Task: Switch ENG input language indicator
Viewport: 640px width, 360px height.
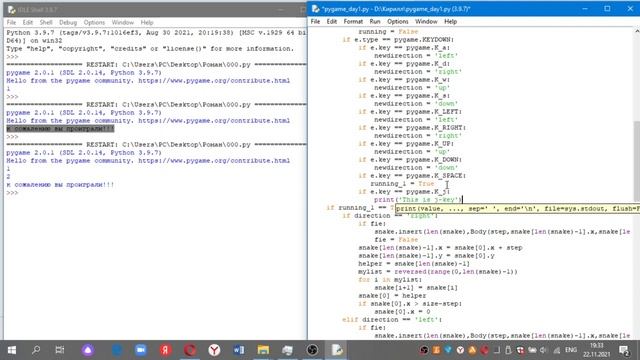Action: [571, 350]
